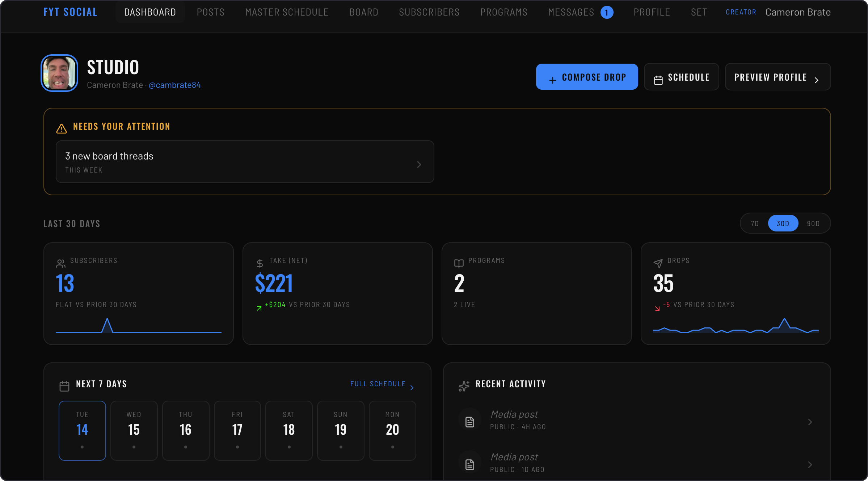Click the Programs book icon

tap(459, 264)
